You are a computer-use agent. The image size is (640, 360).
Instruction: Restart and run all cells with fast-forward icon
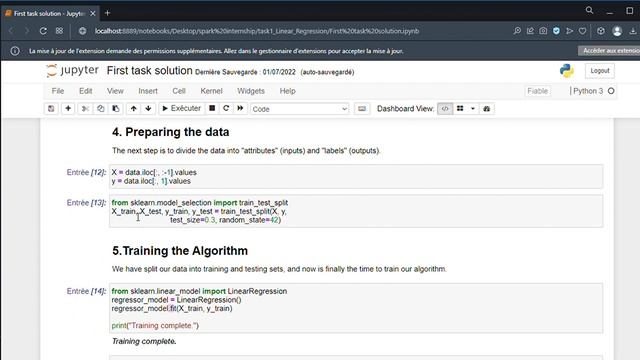240,109
